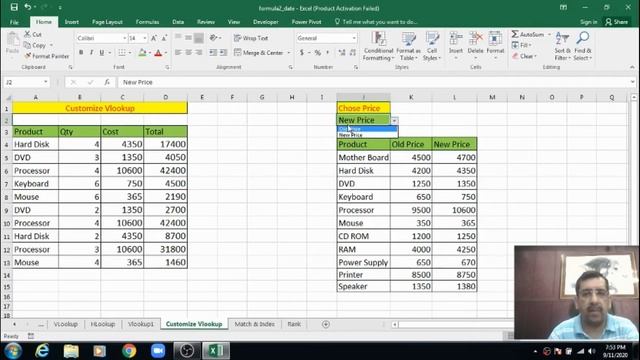Switch to the Page Layout tab
Image resolution: width=640 pixels, height=360 pixels.
[x=107, y=22]
